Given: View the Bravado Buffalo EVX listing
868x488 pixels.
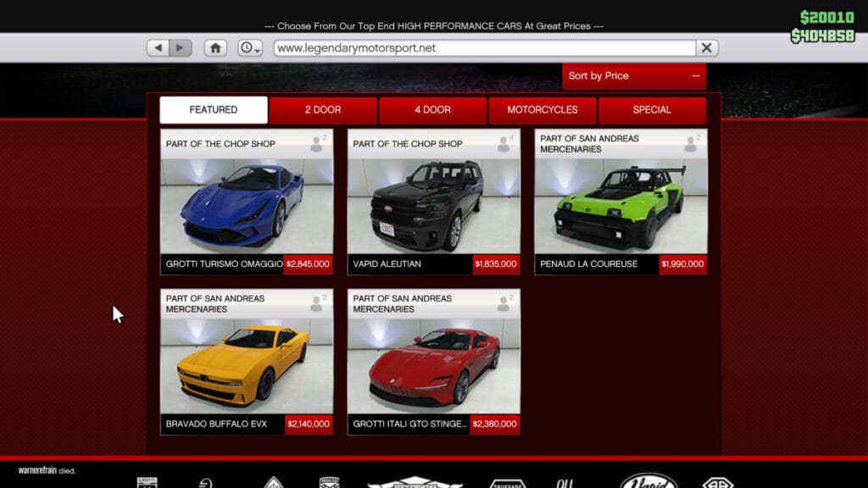Looking at the screenshot, I should pos(246,360).
